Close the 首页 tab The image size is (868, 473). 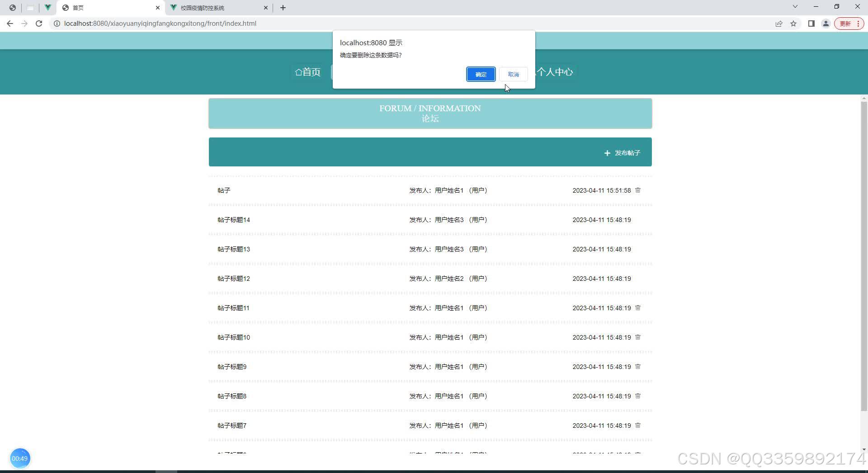158,8
